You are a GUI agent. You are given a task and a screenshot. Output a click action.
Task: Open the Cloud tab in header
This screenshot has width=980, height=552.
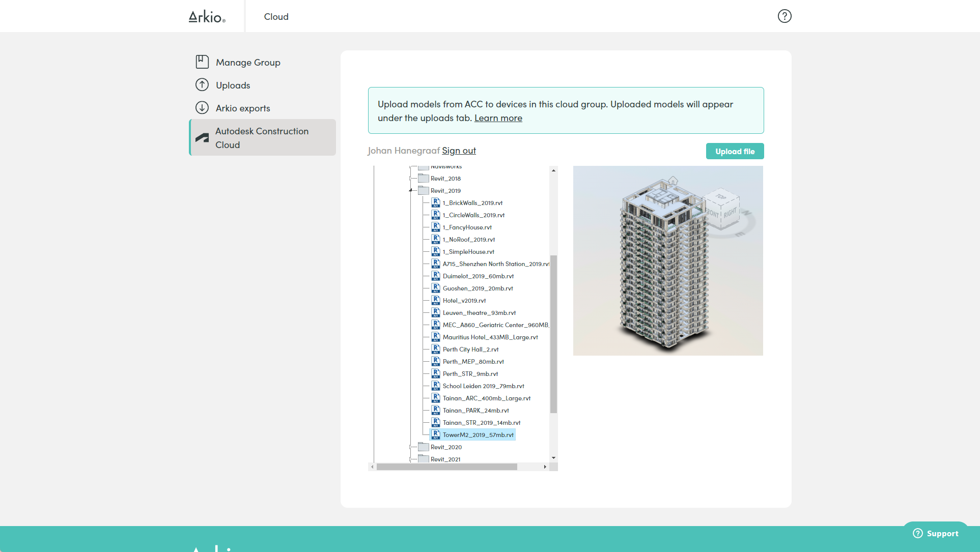[276, 17]
